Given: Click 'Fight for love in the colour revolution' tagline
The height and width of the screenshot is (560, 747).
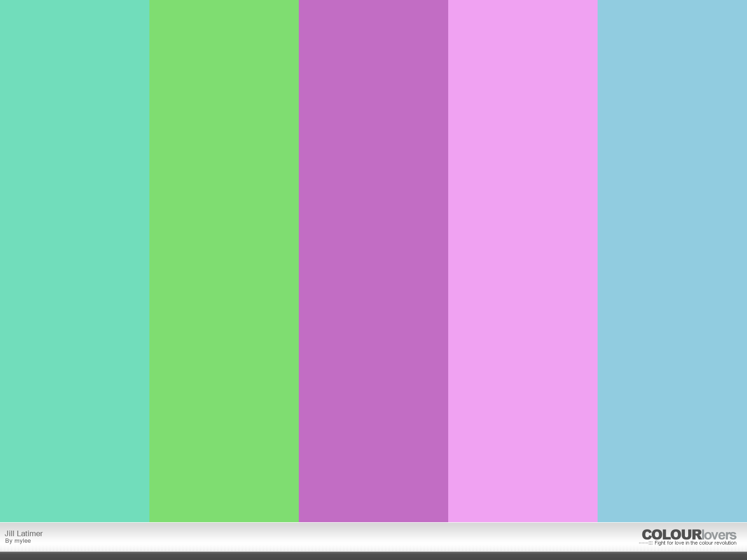Looking at the screenshot, I should [x=695, y=543].
